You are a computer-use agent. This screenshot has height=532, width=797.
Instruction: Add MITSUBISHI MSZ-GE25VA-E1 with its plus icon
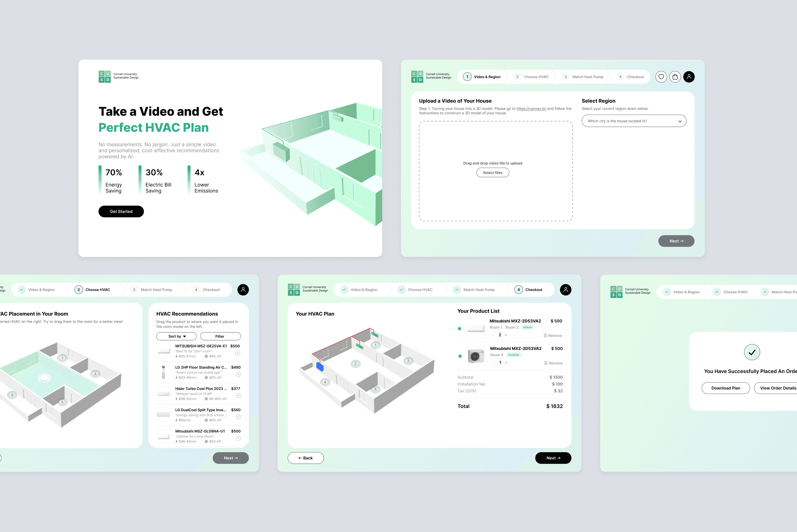[x=237, y=353]
